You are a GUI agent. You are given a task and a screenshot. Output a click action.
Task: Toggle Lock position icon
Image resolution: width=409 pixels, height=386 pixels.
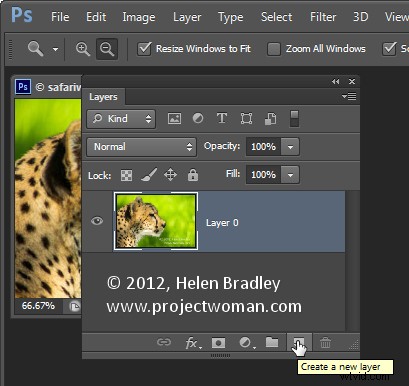170,174
